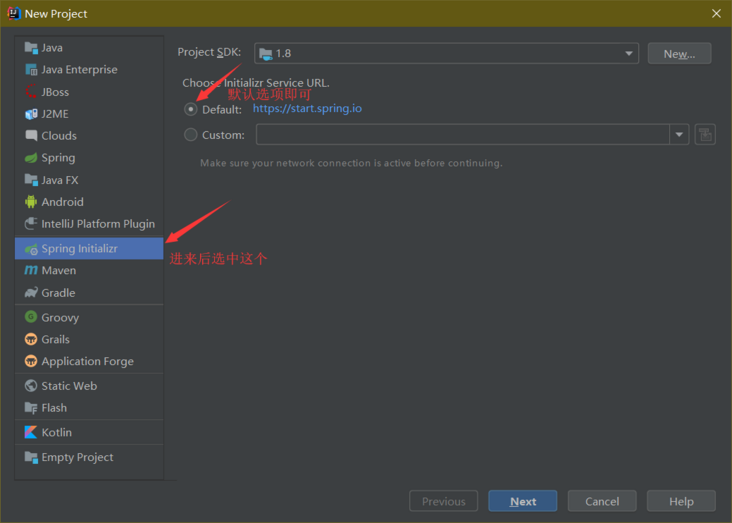Viewport: 732px width, 523px height.
Task: Click the network connection notice text
Action: [x=351, y=163]
